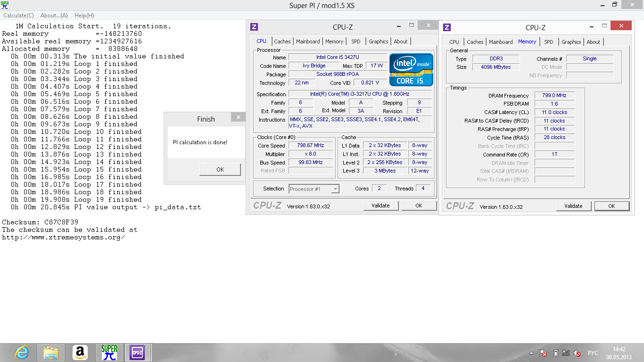This screenshot has height=362, width=644.
Task: Open network signal tray icon
Action: (x=566, y=353)
